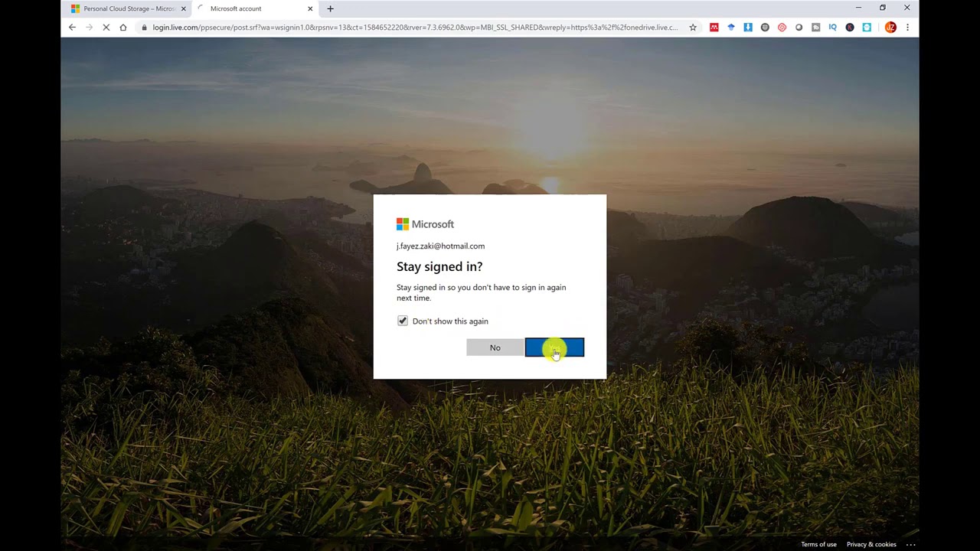The width and height of the screenshot is (980, 551).
Task: Open the teal ghost extension icon
Action: point(867,28)
